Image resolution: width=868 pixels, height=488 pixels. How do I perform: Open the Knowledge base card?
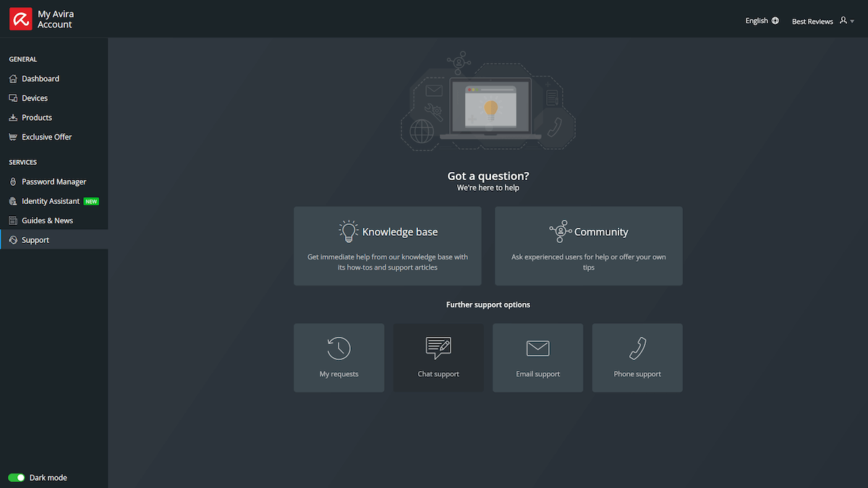click(x=387, y=246)
